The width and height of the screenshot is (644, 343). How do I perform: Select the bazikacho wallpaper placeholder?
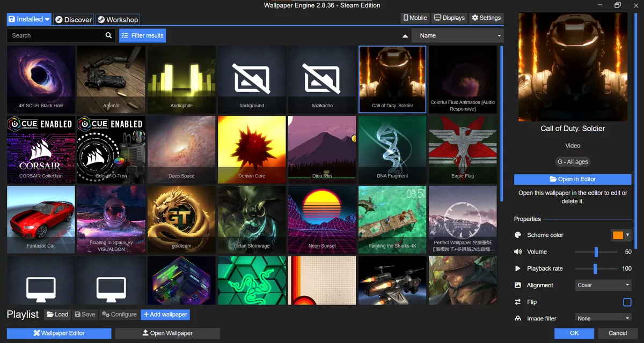(x=322, y=79)
